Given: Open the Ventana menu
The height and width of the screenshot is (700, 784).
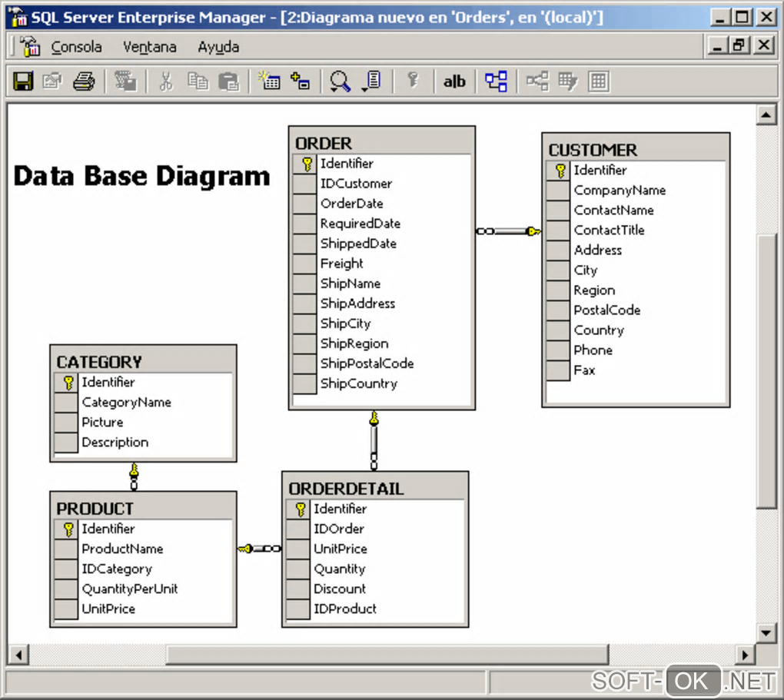Looking at the screenshot, I should 150,47.
